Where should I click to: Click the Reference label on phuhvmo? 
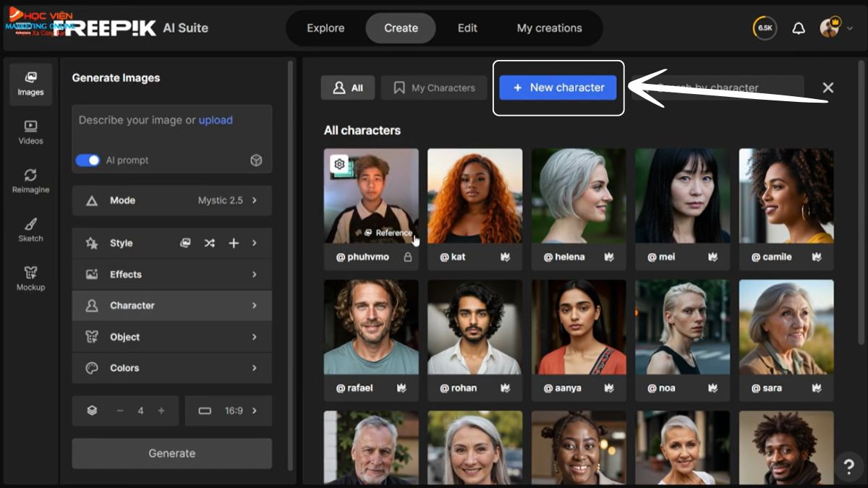coord(389,233)
